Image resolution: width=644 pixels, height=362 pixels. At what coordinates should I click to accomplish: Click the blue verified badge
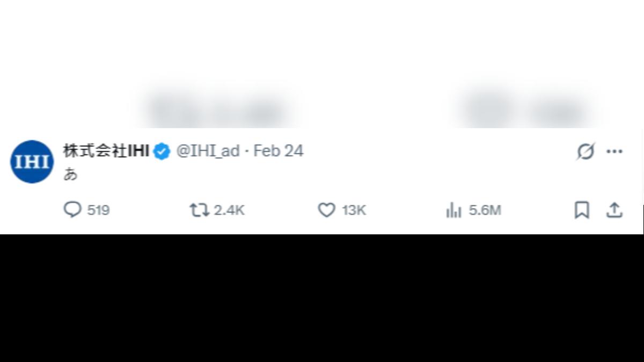[x=162, y=152]
